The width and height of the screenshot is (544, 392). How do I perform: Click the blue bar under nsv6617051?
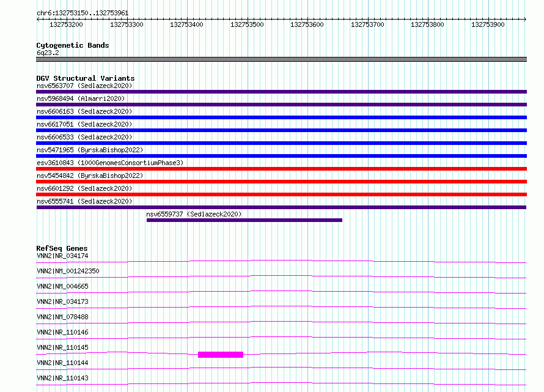[281, 130]
